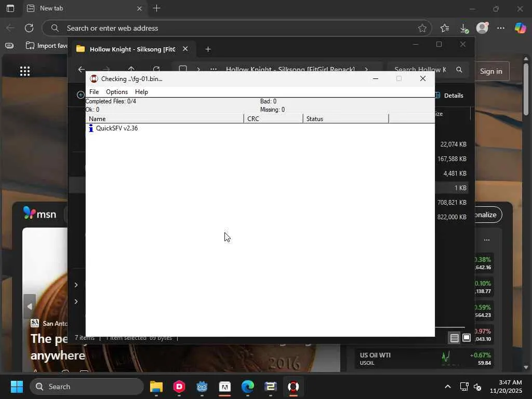
Task: Open the taskbar clock and date
Action: [x=506, y=387]
